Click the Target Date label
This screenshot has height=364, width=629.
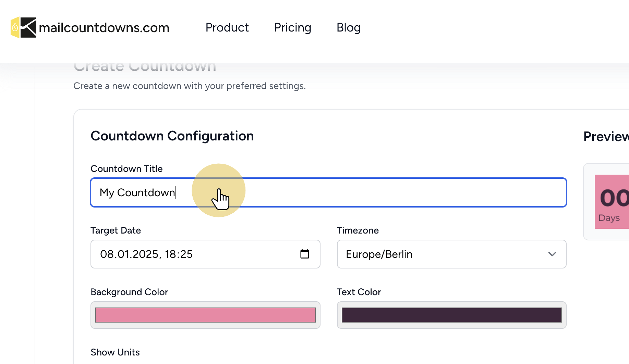[116, 230]
